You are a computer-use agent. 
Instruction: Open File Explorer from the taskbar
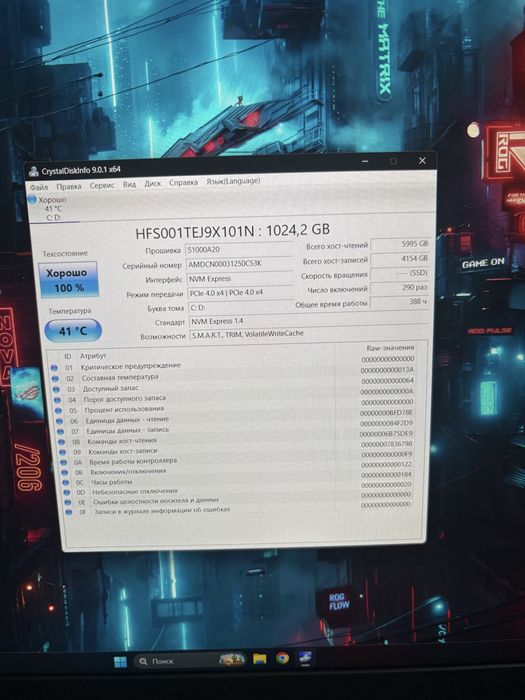point(259,659)
